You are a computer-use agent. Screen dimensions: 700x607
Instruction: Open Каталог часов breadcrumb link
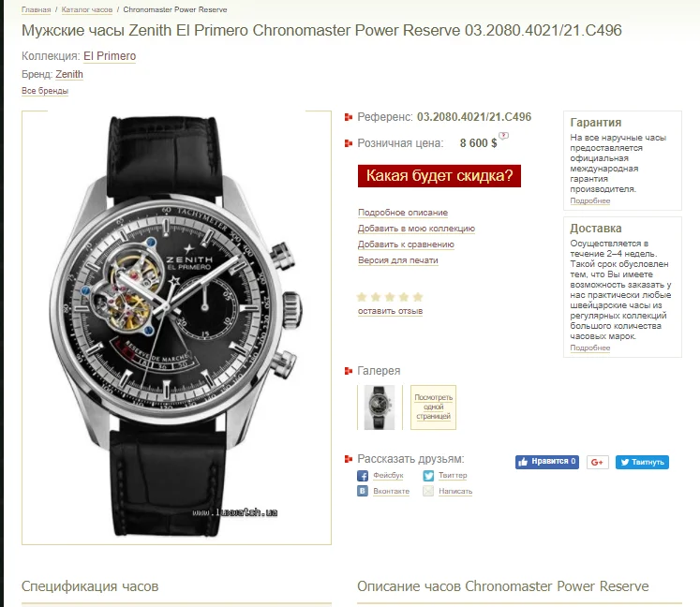tap(87, 9)
